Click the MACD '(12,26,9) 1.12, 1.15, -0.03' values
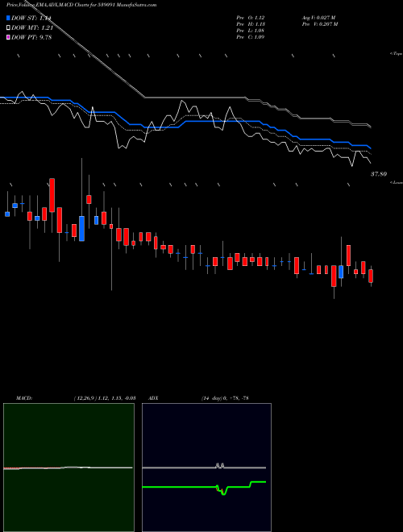 point(104,398)
